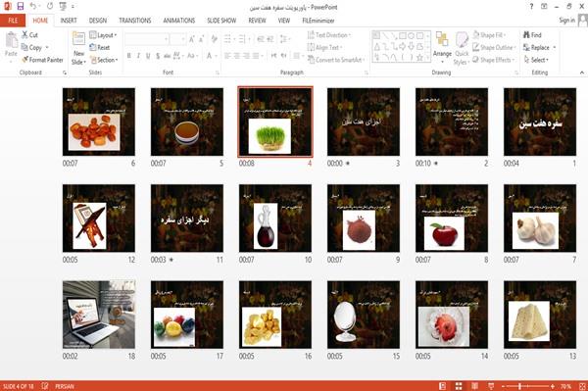Fit slide to current window

582,386
